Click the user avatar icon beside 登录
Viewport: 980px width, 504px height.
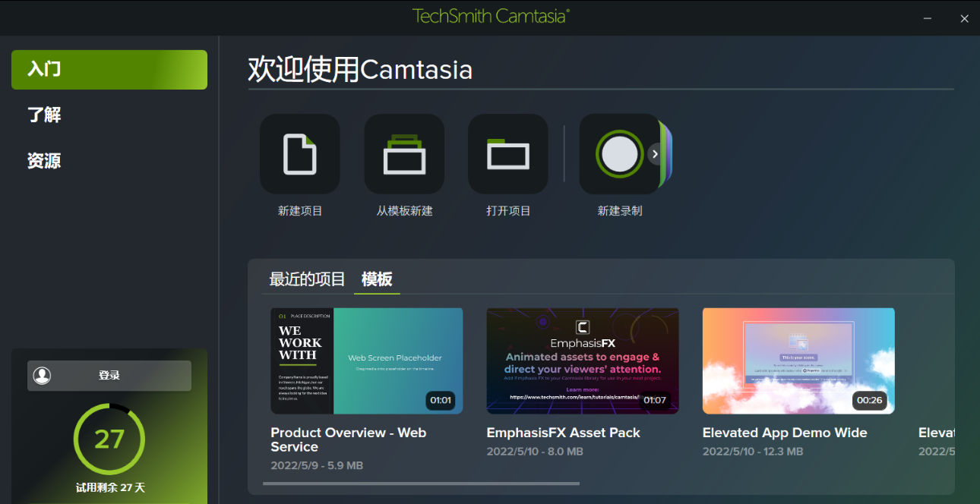43,376
